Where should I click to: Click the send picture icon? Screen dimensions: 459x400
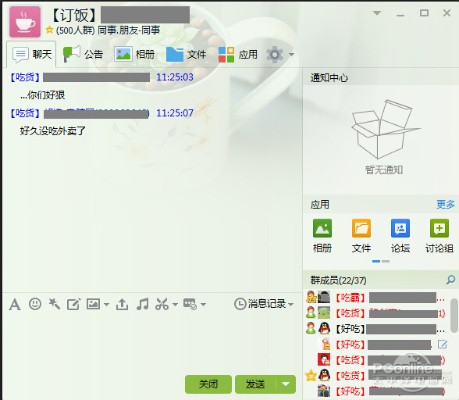(x=93, y=304)
